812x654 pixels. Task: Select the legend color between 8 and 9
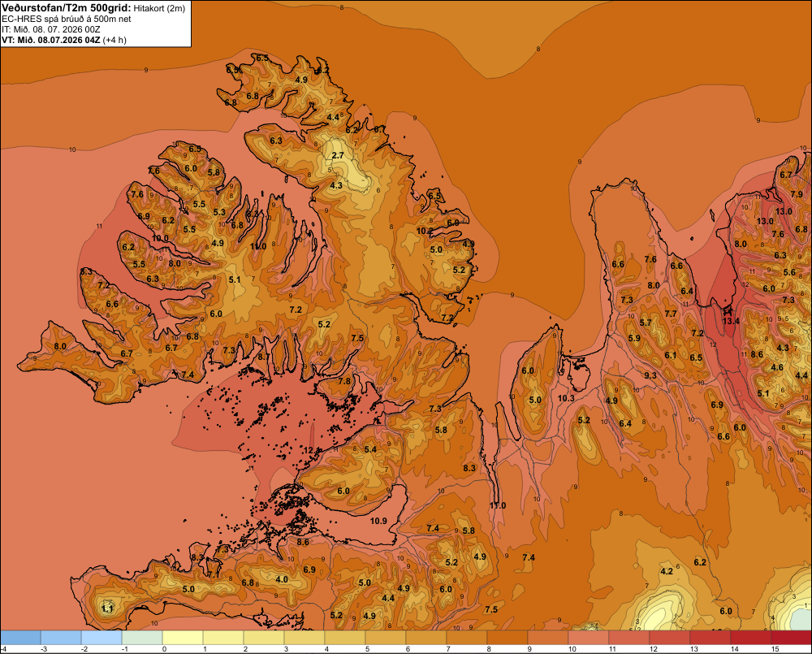coord(507,638)
